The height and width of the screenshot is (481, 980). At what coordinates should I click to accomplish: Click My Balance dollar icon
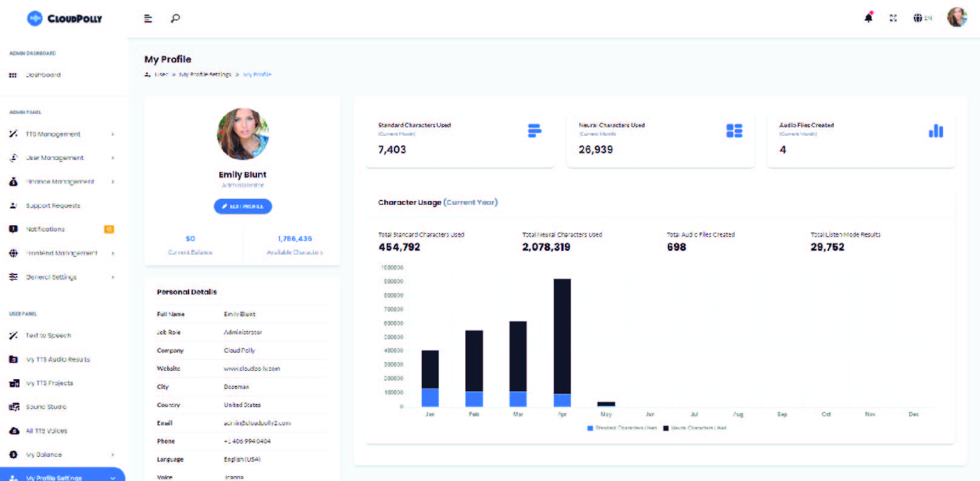tap(13, 454)
